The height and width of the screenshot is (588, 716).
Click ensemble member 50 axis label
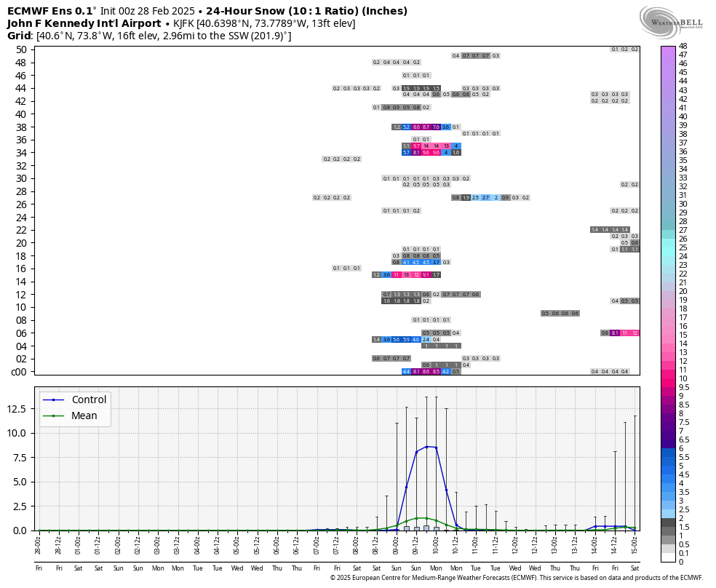tap(21, 49)
